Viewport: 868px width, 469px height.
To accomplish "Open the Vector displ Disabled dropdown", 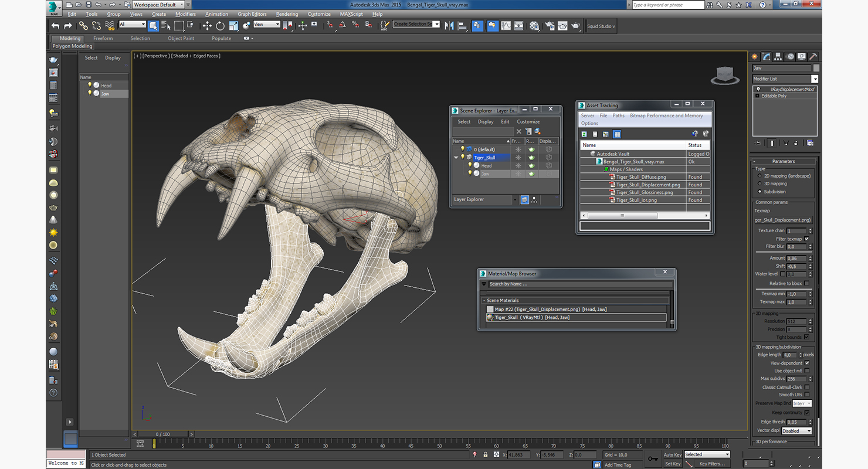I will pyautogui.click(x=797, y=431).
